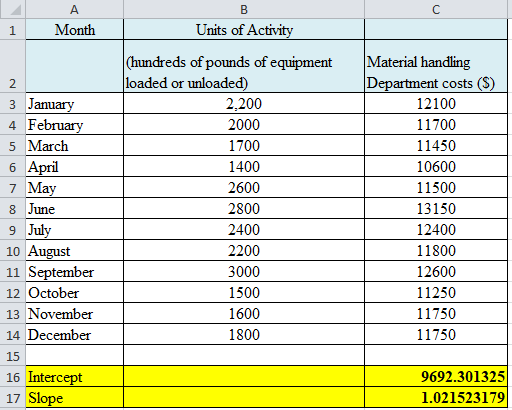Click cost value 11800

[x=436, y=251]
